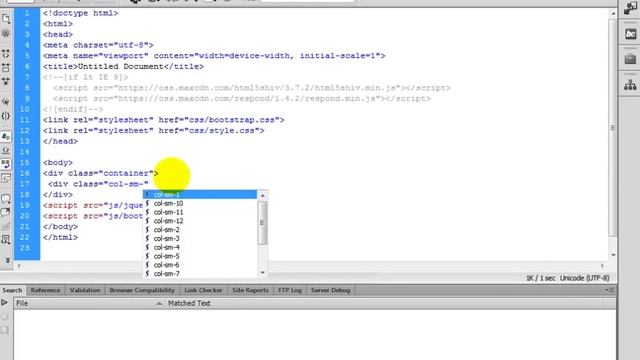Open the Link Checker tab
Screen dimensions: 640x360
(x=203, y=290)
